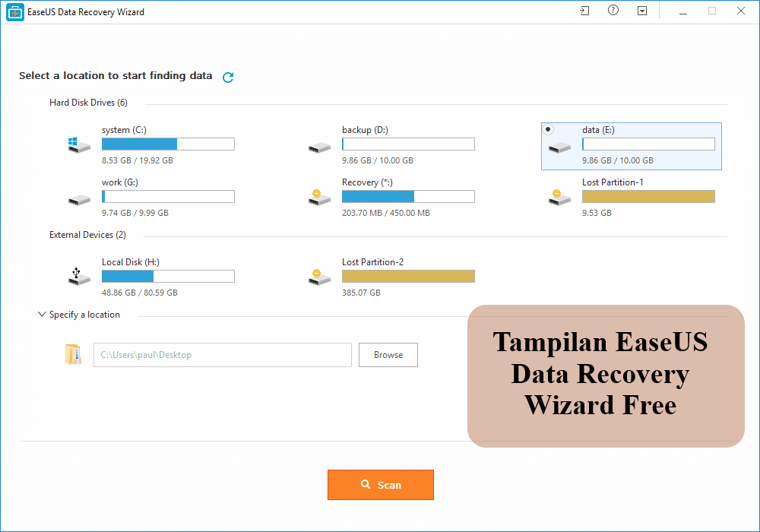Open the help question mark icon
Screen dimensions: 760x532
(613, 10)
